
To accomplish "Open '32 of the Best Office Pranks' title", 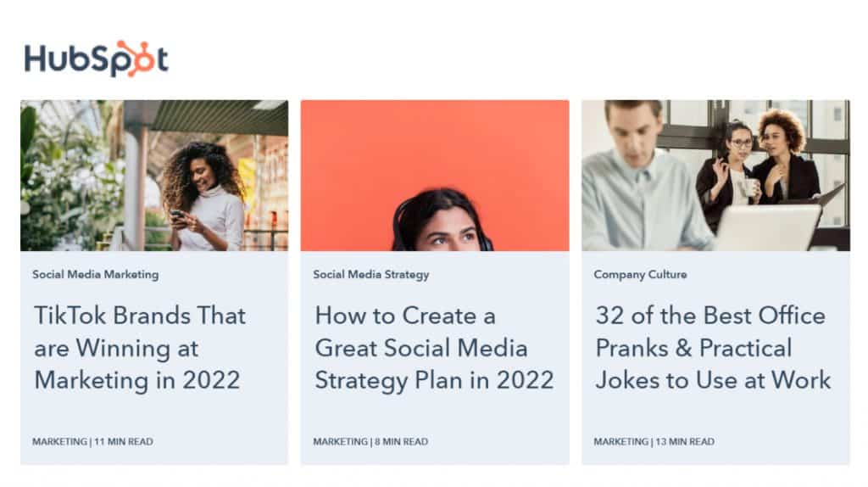I will point(713,348).
